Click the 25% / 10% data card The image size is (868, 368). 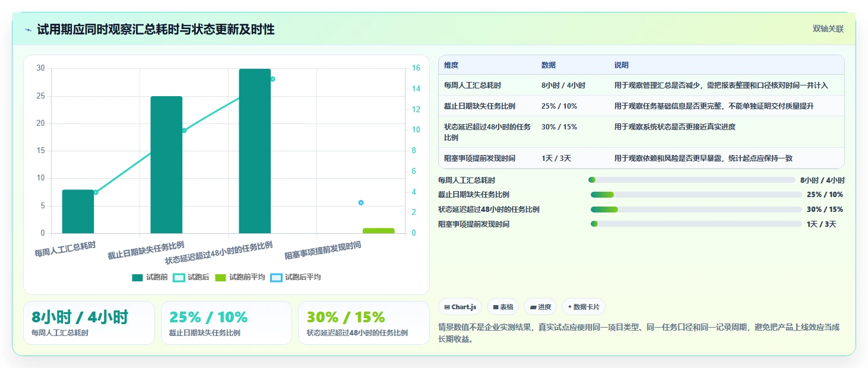click(x=226, y=323)
